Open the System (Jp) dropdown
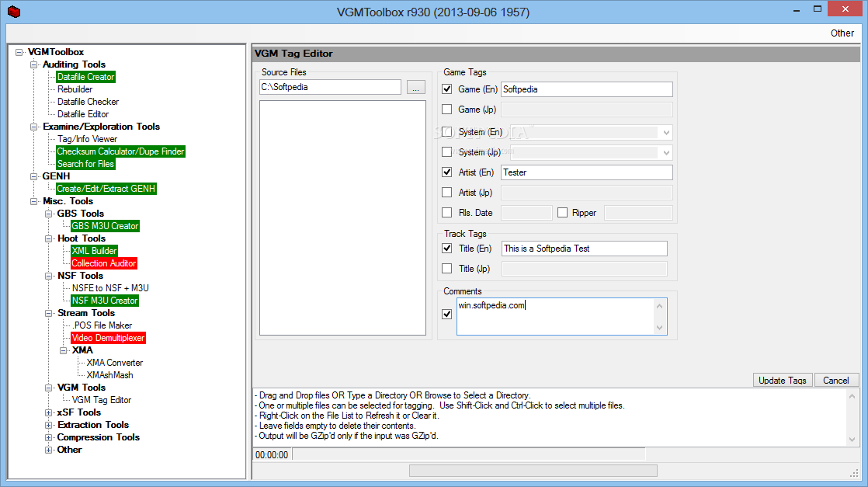 coord(666,152)
